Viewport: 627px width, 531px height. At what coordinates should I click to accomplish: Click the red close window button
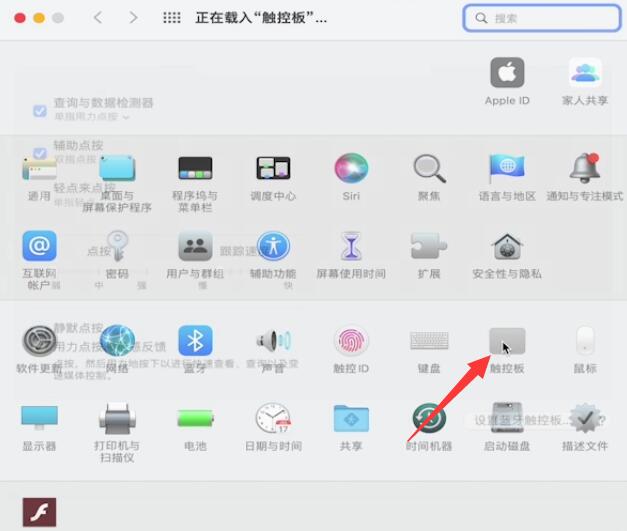click(x=20, y=18)
